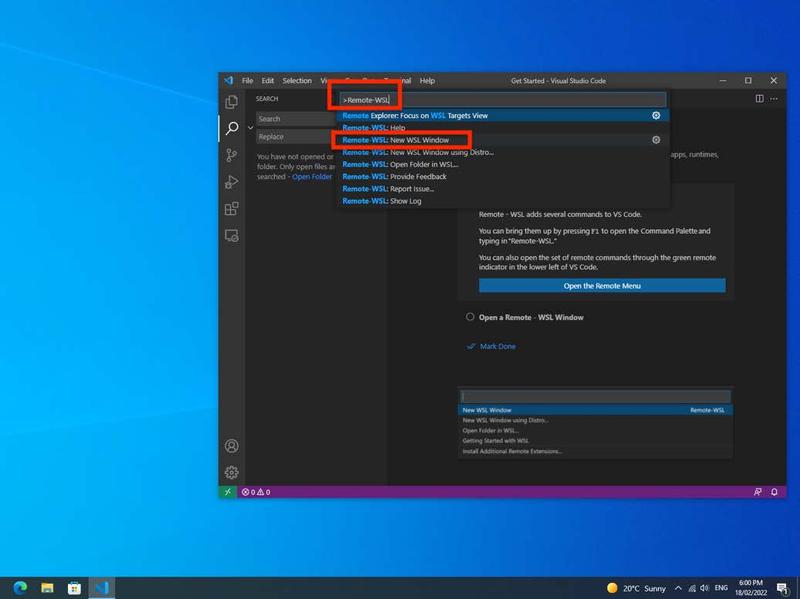
Task: Open Windows Action Center notifications
Action: click(782, 588)
